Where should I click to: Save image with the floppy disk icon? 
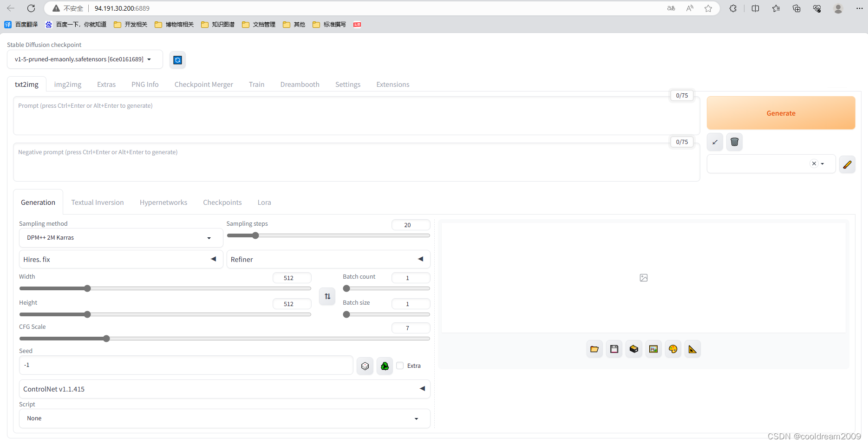click(614, 349)
